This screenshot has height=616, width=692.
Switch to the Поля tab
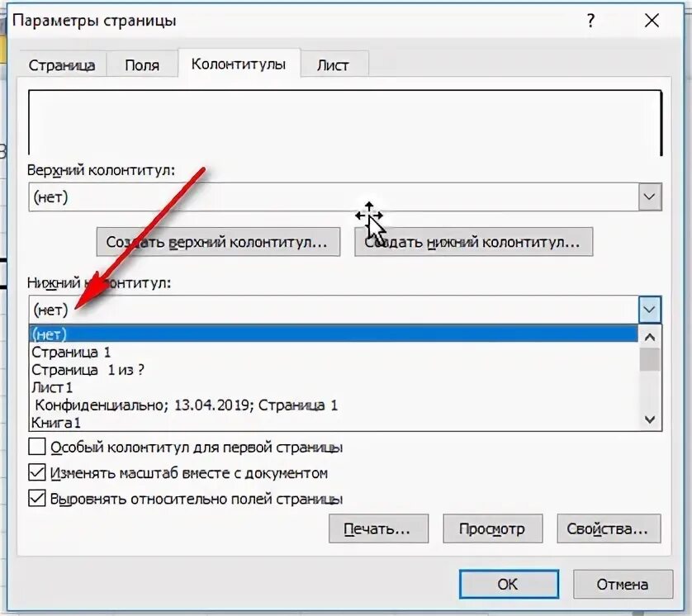(x=142, y=65)
